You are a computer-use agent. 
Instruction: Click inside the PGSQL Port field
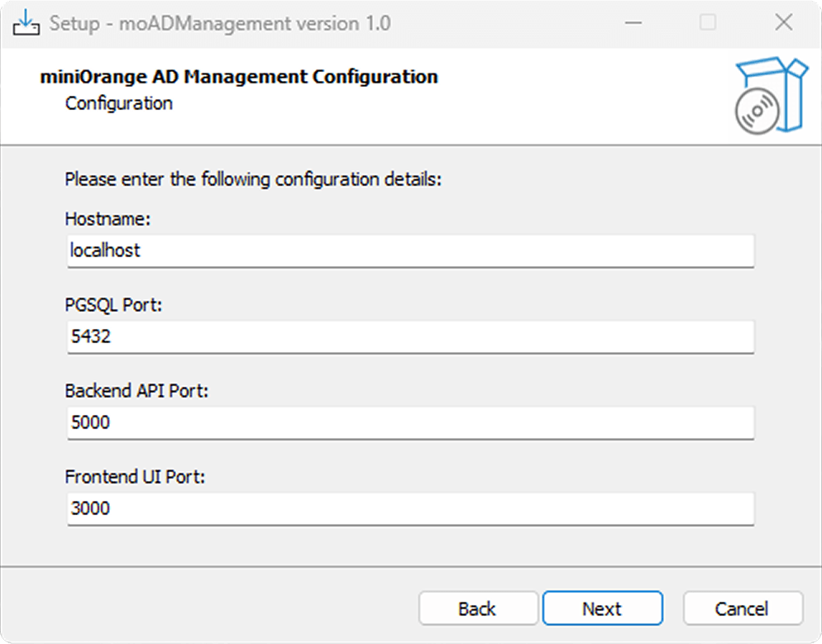click(410, 336)
